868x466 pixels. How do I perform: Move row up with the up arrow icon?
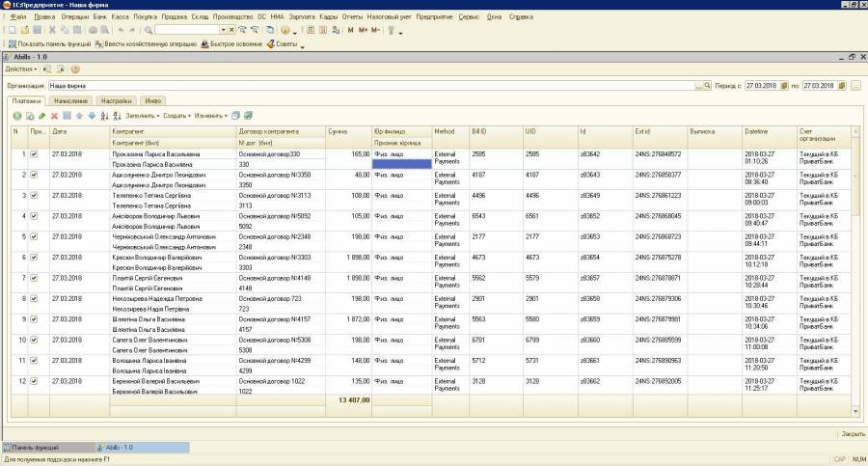coord(79,116)
